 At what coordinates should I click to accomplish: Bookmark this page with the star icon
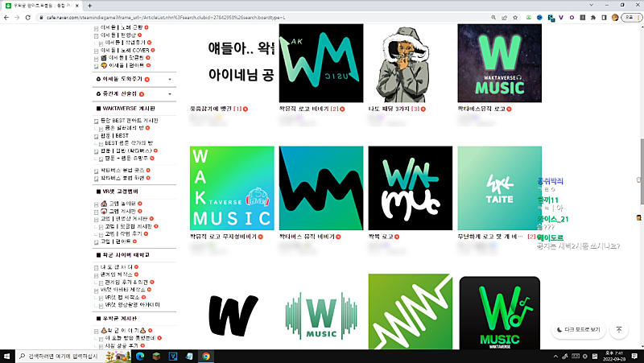515,18
